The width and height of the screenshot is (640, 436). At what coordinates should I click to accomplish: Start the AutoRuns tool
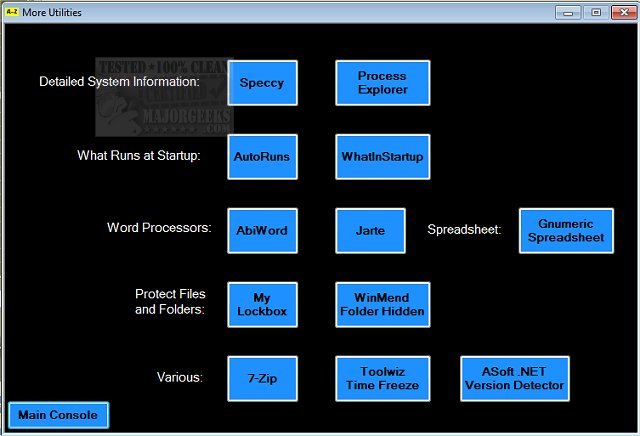(262, 157)
